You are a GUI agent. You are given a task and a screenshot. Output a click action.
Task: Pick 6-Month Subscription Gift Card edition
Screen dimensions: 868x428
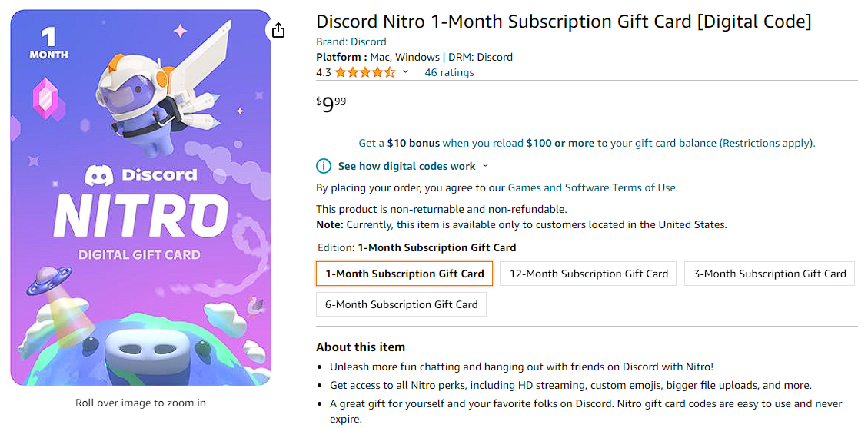click(401, 304)
